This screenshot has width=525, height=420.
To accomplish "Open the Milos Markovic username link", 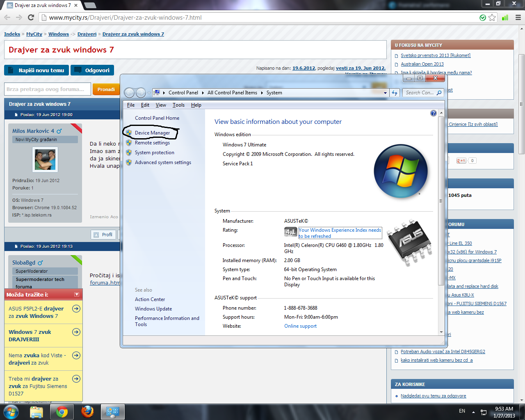I will (x=33, y=131).
